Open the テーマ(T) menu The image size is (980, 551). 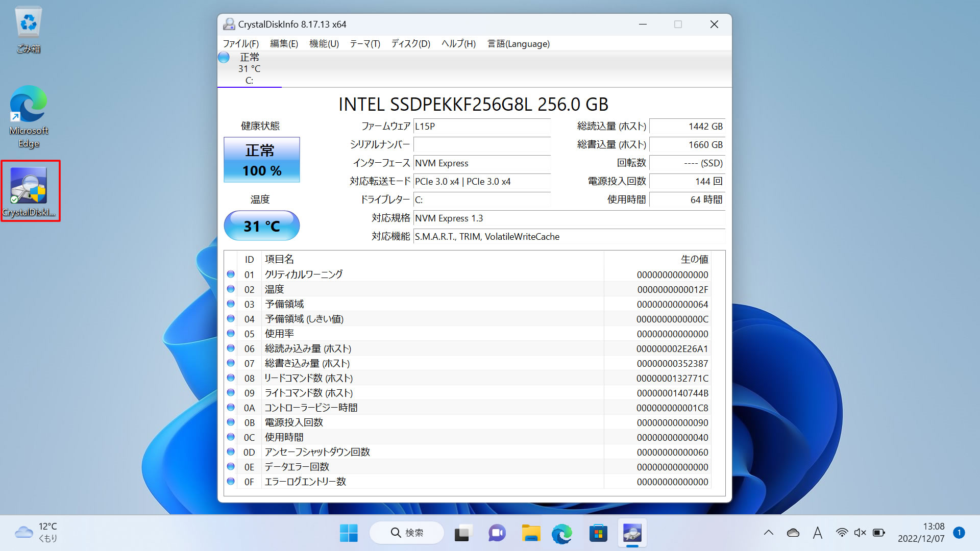(x=365, y=44)
